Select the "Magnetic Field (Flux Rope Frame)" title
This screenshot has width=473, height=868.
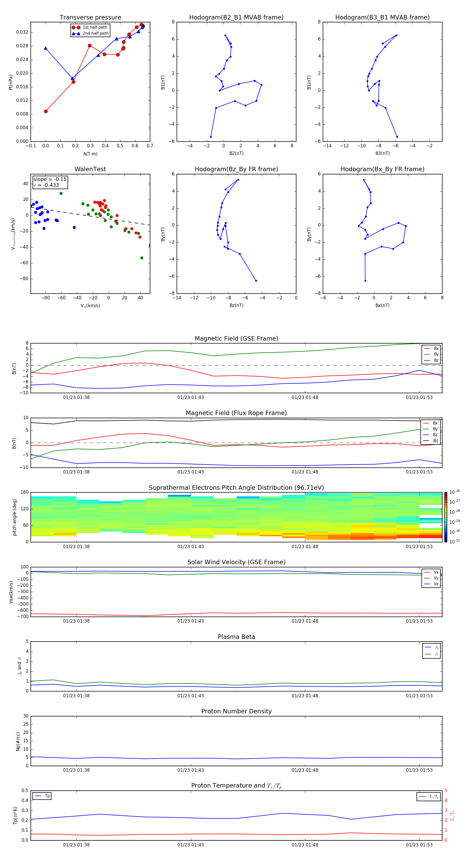pyautogui.click(x=236, y=413)
